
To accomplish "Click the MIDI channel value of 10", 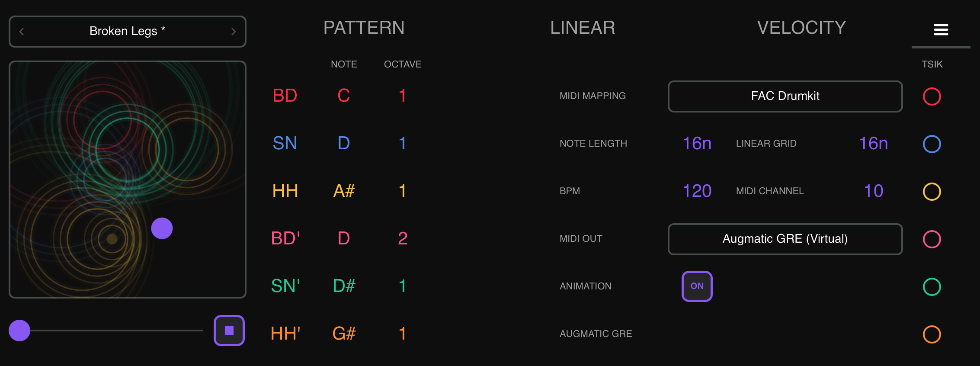I will [x=874, y=190].
